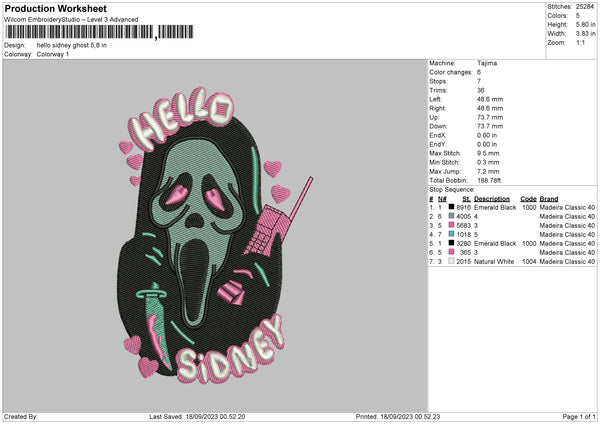Select the Up value '73.7 mm'
Screen dimensions: 600x424
click(490, 117)
